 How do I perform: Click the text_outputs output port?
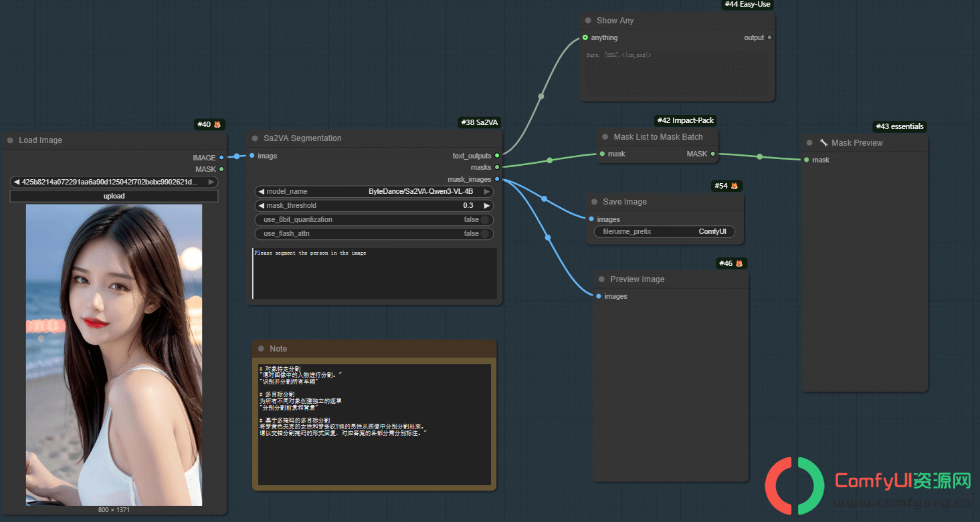[x=497, y=156]
